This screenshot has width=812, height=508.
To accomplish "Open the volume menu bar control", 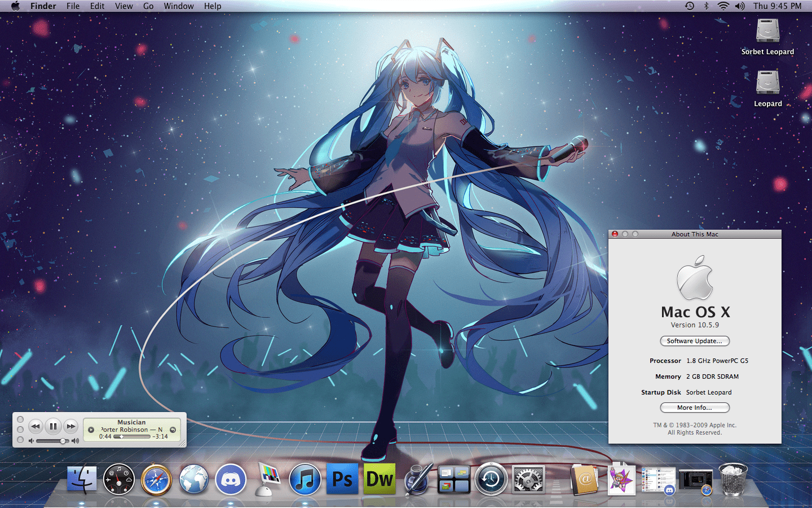I will point(740,6).
